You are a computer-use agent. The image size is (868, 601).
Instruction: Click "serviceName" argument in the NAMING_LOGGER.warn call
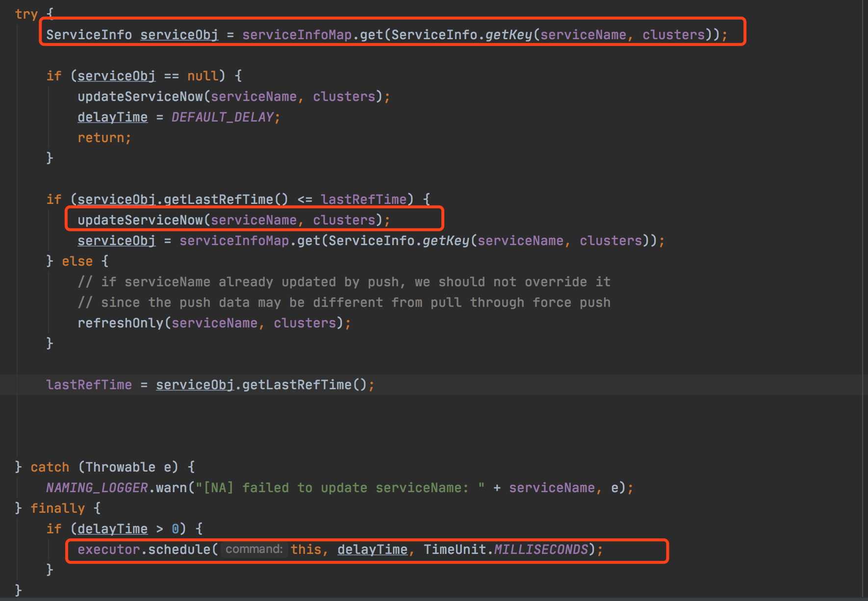[x=552, y=488]
